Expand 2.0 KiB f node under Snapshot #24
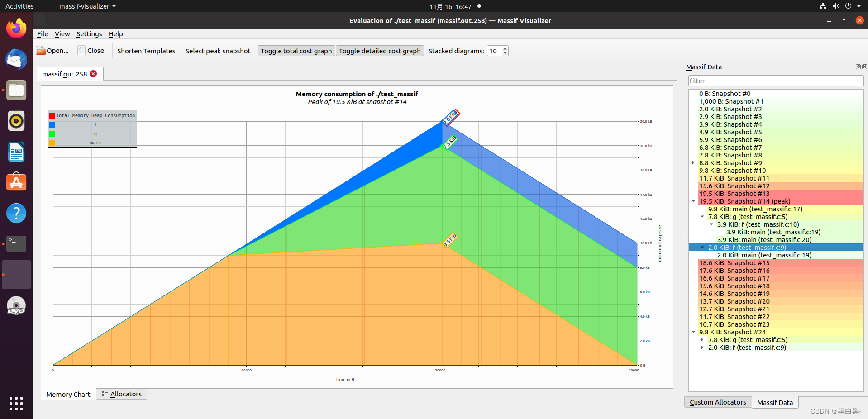This screenshot has width=868, height=419. (x=702, y=348)
